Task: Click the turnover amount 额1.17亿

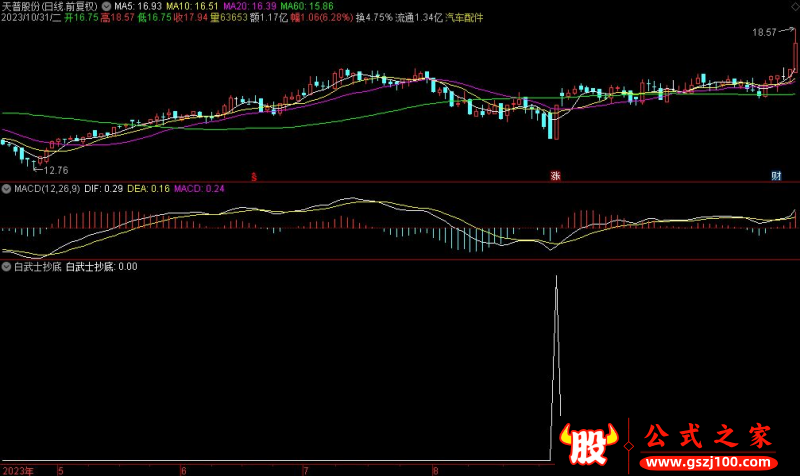Action: coord(269,17)
